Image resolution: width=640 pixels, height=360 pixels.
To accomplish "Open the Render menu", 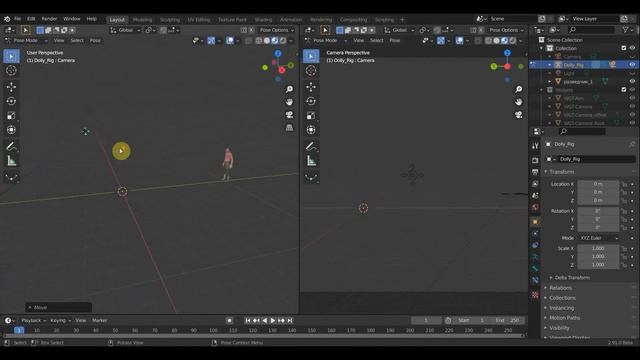I will point(49,19).
